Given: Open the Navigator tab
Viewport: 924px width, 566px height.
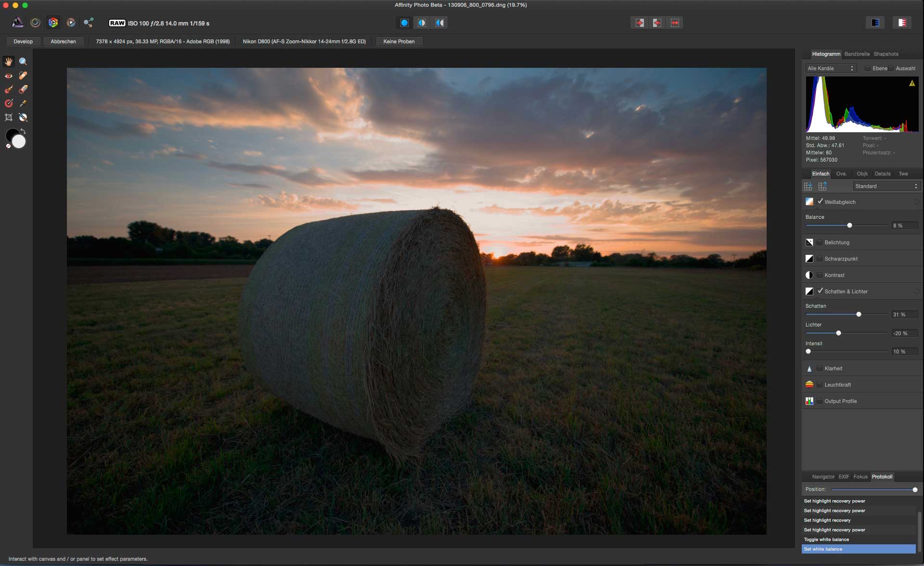Looking at the screenshot, I should coord(823,477).
